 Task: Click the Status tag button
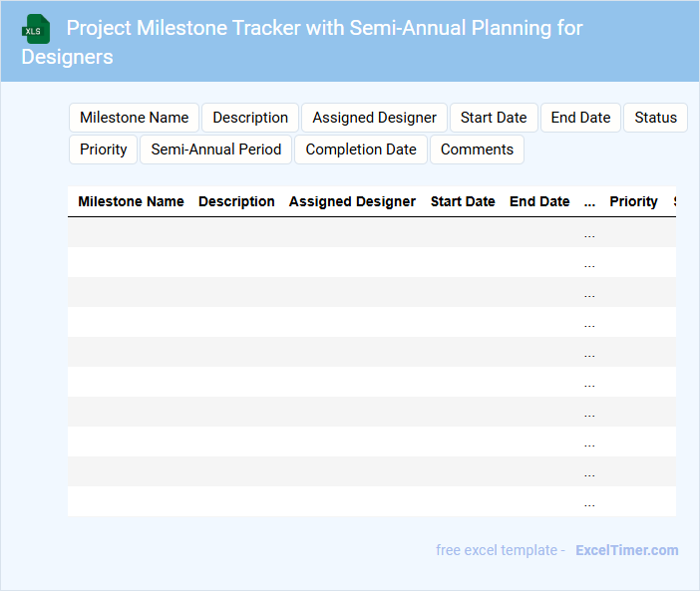pyautogui.click(x=655, y=118)
